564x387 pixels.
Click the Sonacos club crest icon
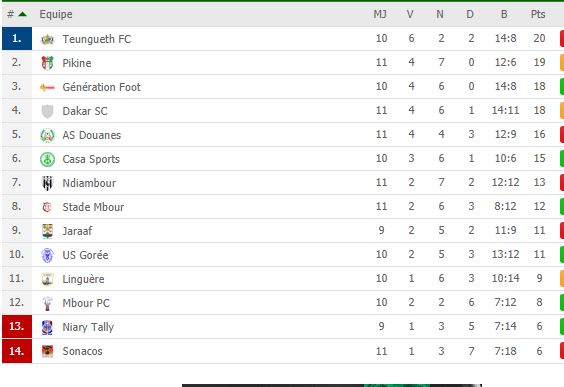pos(47,351)
